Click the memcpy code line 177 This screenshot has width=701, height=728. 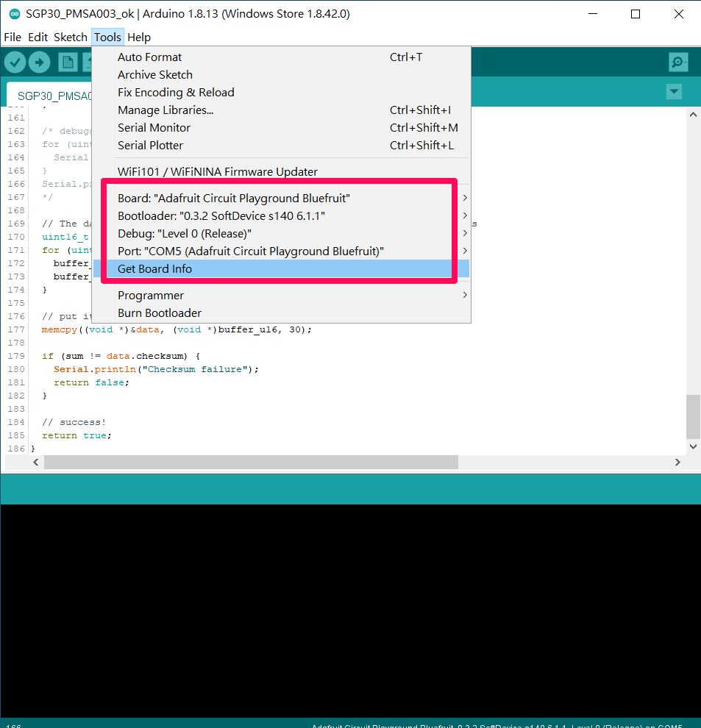(x=177, y=329)
